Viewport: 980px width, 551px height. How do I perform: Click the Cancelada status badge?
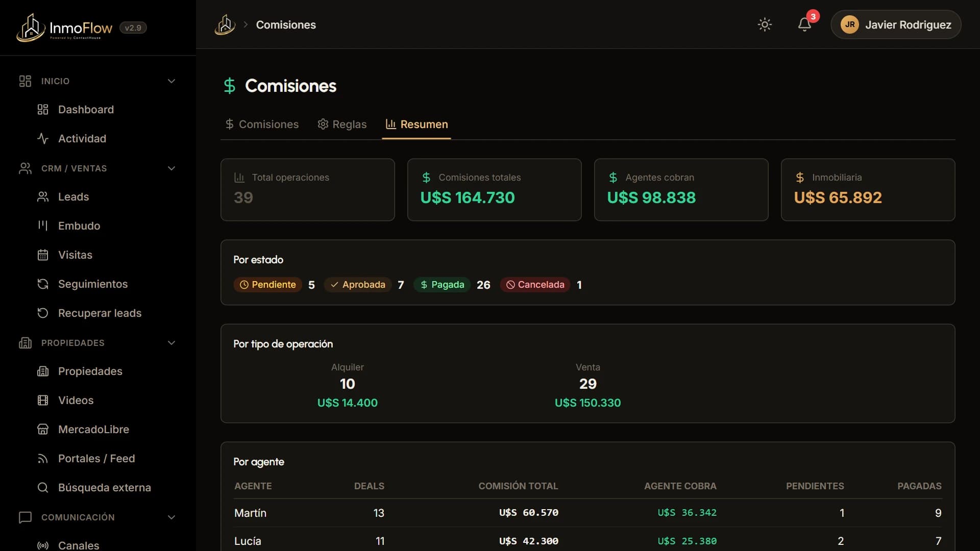tap(535, 285)
